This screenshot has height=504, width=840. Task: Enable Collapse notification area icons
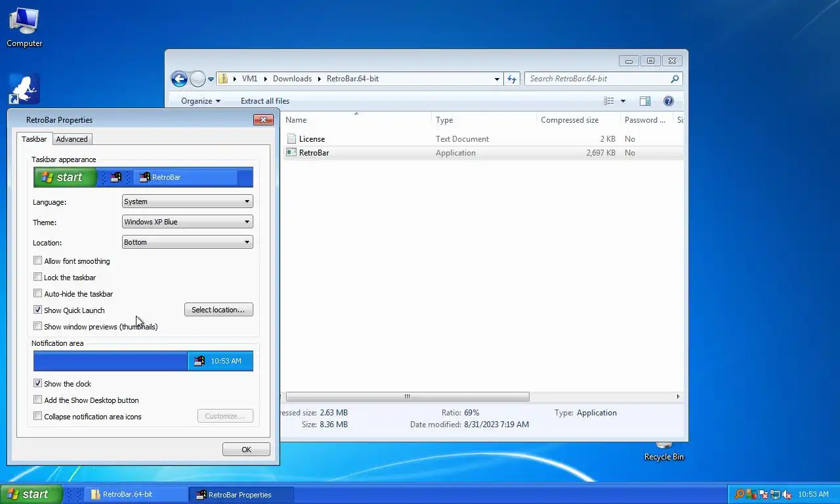37,417
